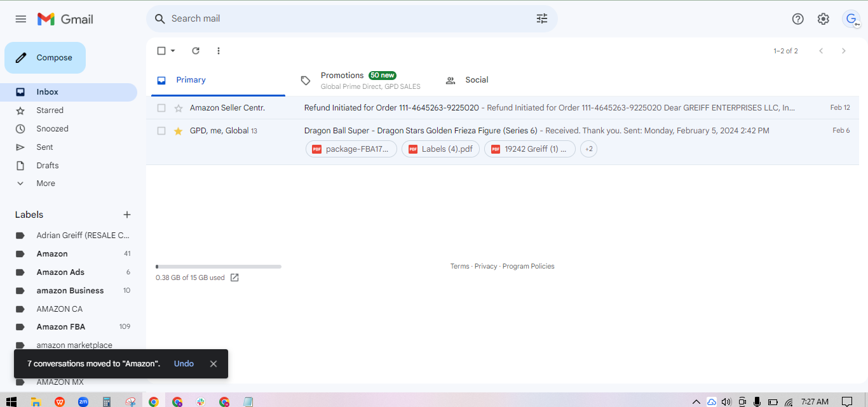The image size is (868, 407).
Task: Go to older messages arrow
Action: [x=844, y=51]
